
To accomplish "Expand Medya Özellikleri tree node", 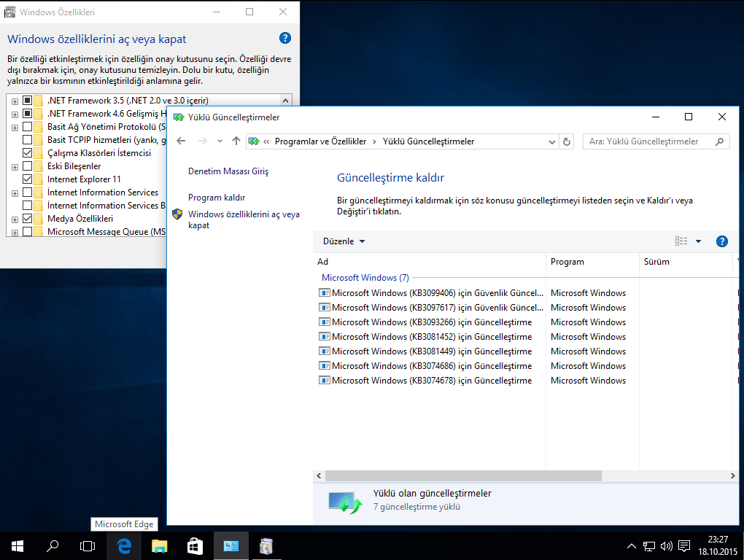I will pyautogui.click(x=15, y=219).
